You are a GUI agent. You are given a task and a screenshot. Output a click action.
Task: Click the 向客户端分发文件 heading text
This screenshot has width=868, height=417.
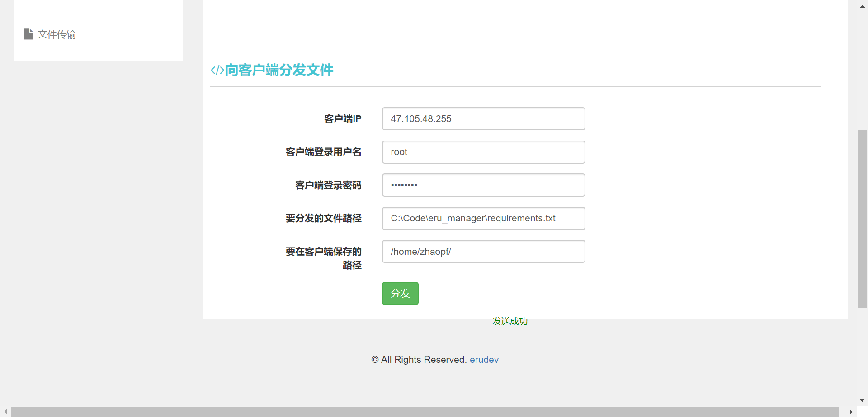279,70
